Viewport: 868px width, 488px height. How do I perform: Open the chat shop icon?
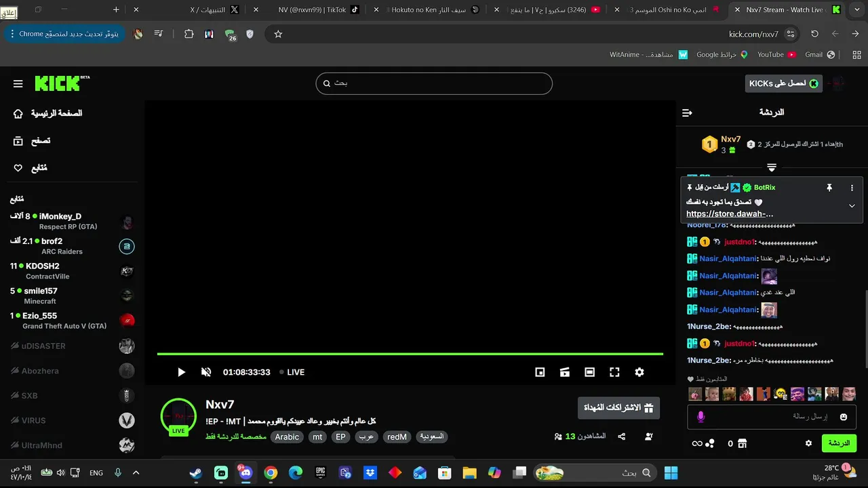point(742,443)
